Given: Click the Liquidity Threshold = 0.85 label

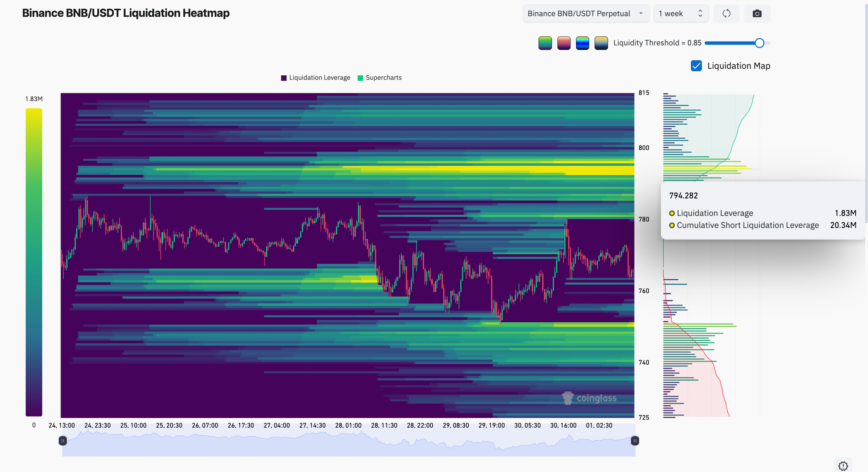Looking at the screenshot, I should (x=657, y=43).
